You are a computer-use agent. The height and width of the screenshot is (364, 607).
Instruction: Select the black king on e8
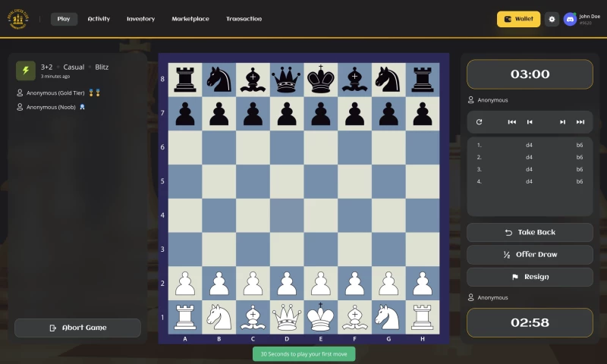click(320, 80)
